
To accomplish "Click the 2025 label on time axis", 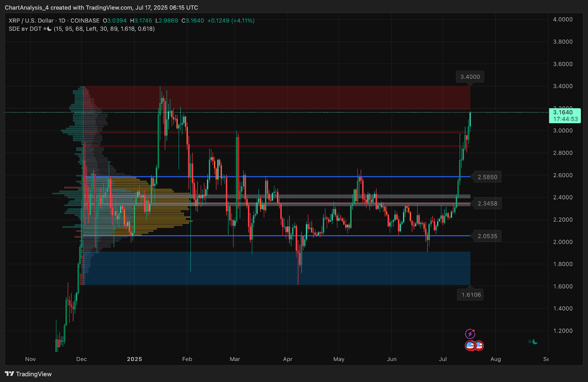I will [x=135, y=359].
